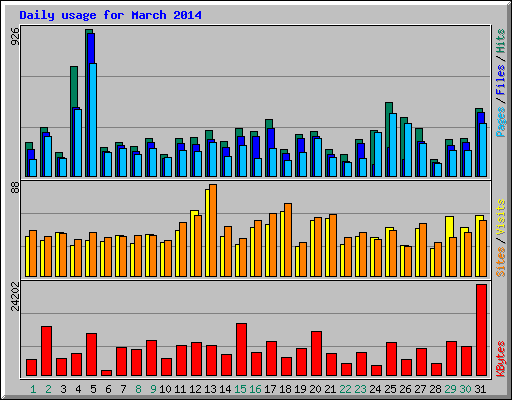
Task: Click day label 21 on the x-axis
Action: tap(330, 389)
